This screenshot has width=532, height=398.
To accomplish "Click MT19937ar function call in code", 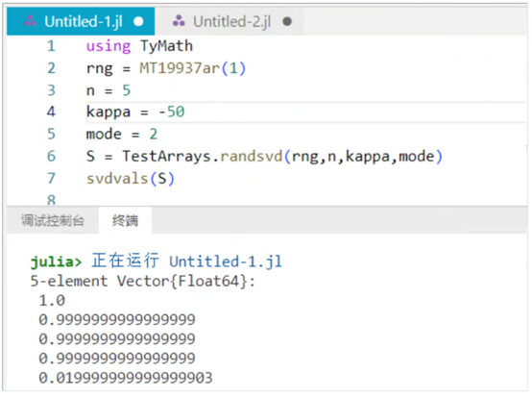I will (x=193, y=68).
